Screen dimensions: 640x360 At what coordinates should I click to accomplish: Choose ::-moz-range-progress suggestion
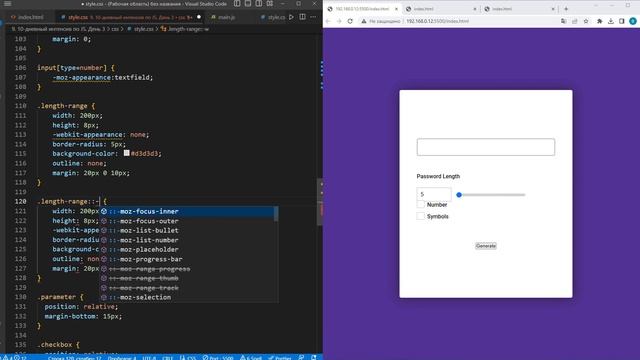tap(189, 269)
